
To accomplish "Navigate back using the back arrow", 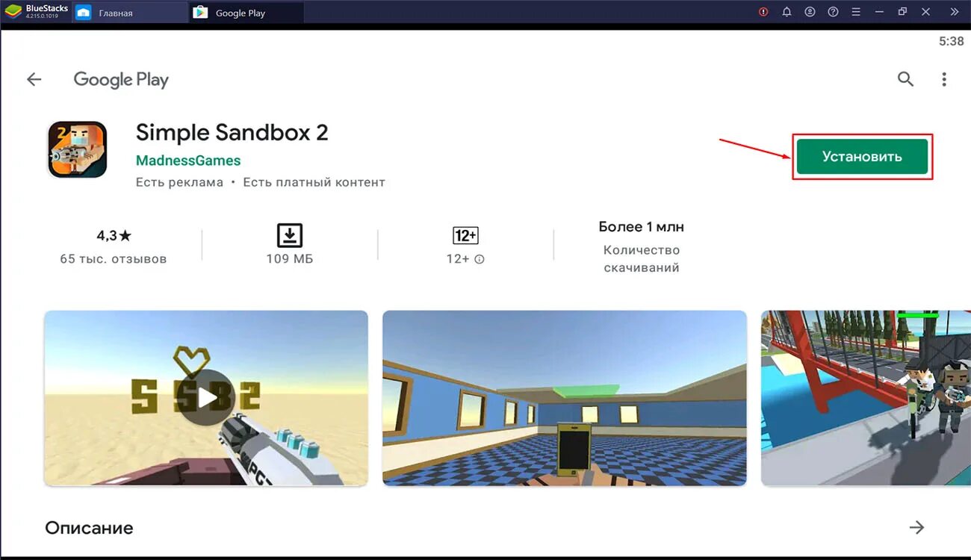I will [x=34, y=78].
